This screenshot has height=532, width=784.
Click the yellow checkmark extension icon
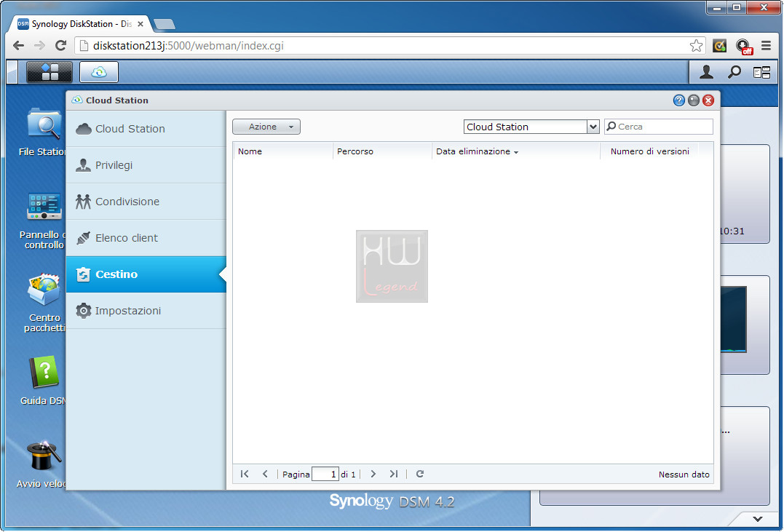(x=719, y=46)
